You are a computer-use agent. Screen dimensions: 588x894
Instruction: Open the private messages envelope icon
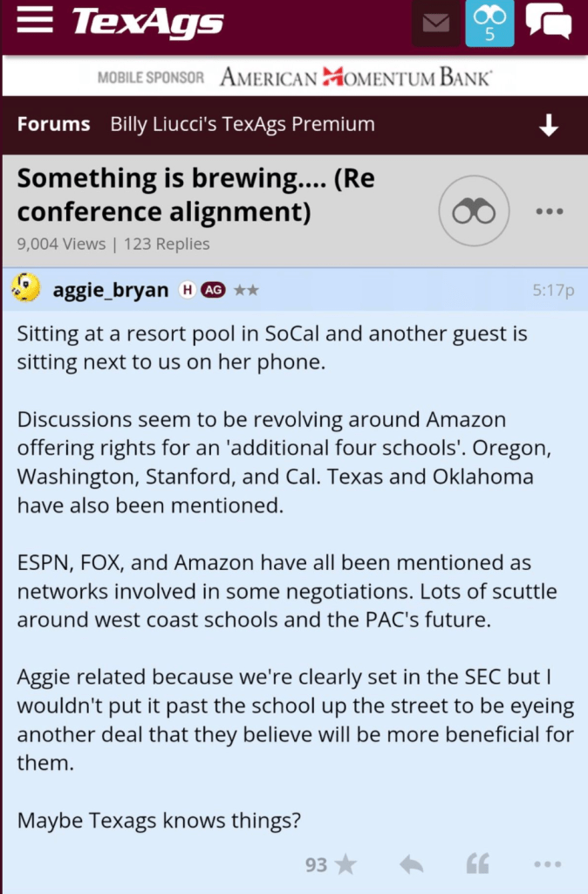coord(435,24)
